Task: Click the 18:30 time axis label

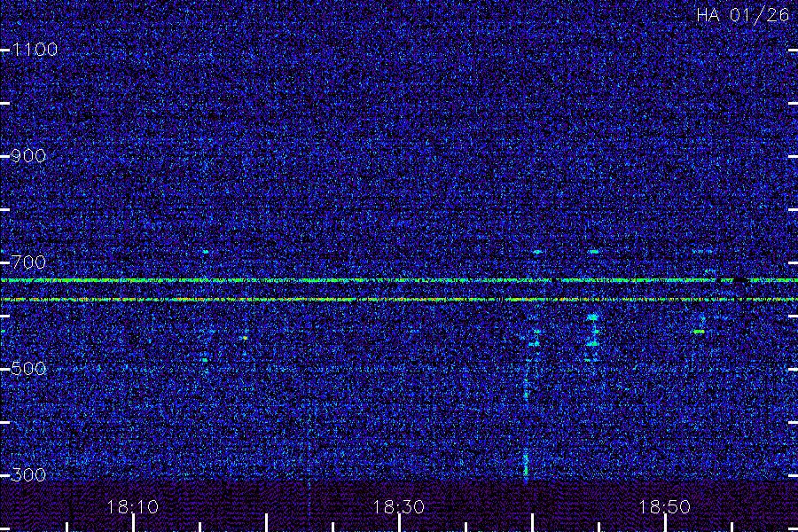Action: 398,507
